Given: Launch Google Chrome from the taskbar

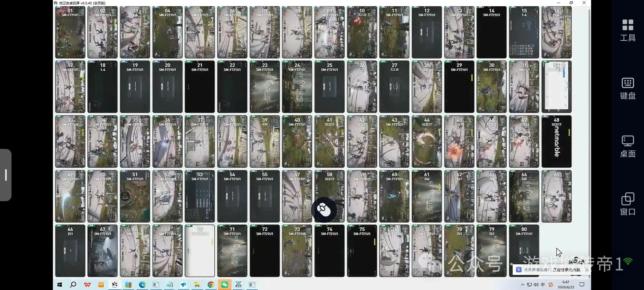Looking at the screenshot, I should 211,284.
